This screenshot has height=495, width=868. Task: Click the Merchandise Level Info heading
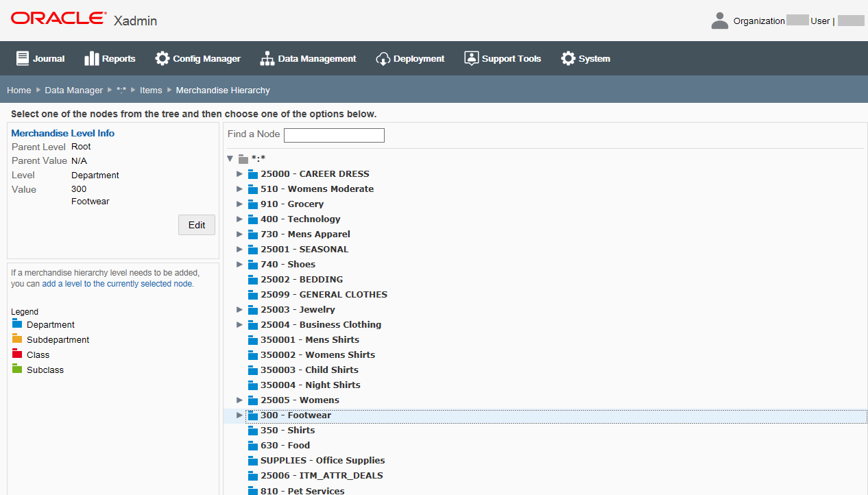point(63,133)
